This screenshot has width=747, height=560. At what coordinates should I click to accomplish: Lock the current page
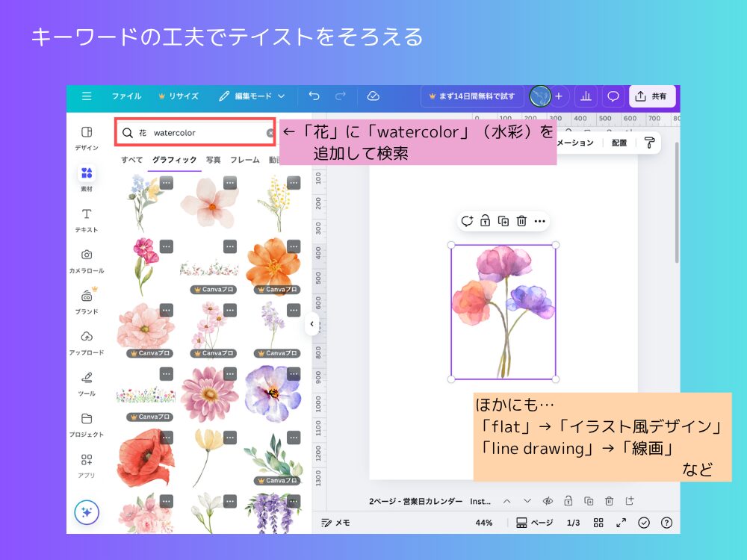568,501
